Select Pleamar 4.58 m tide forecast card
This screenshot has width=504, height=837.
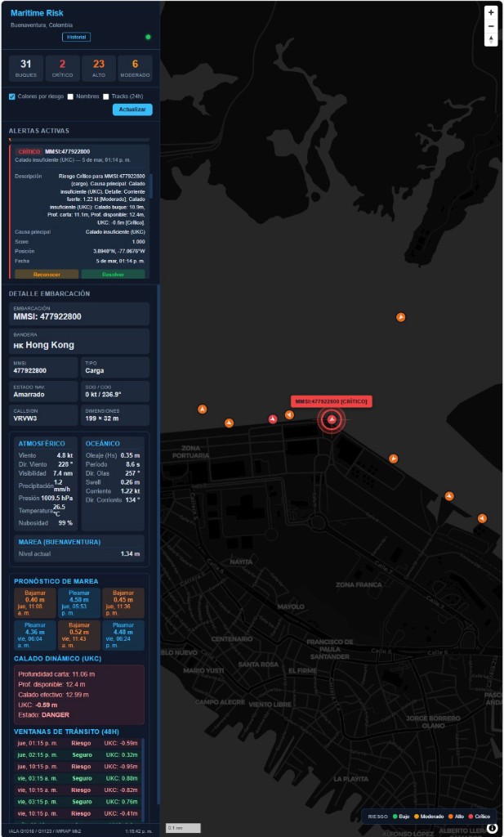pos(79,603)
